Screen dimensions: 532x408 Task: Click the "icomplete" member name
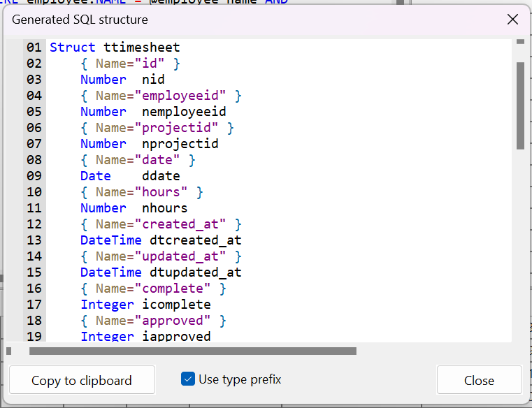[x=176, y=305]
